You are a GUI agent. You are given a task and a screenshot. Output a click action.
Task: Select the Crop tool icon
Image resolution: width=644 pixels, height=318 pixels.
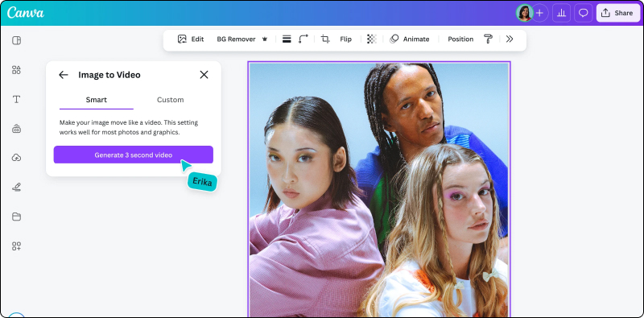point(325,39)
